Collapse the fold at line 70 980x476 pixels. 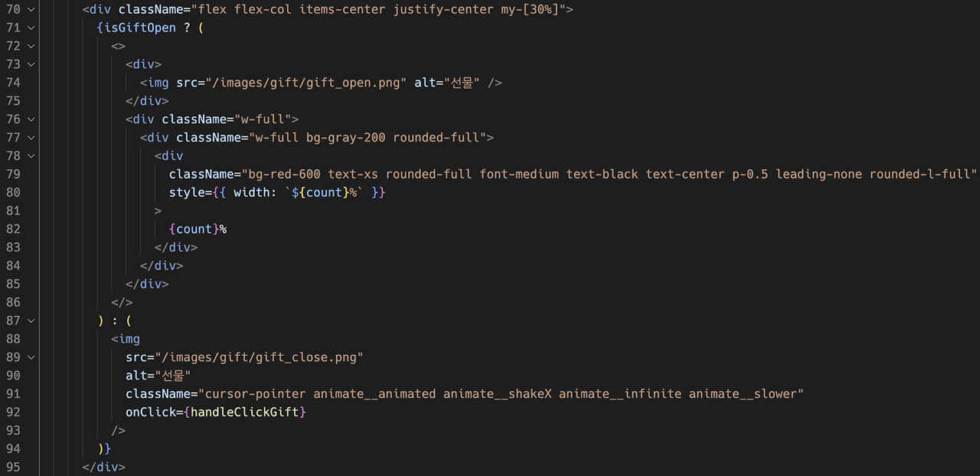[31, 9]
